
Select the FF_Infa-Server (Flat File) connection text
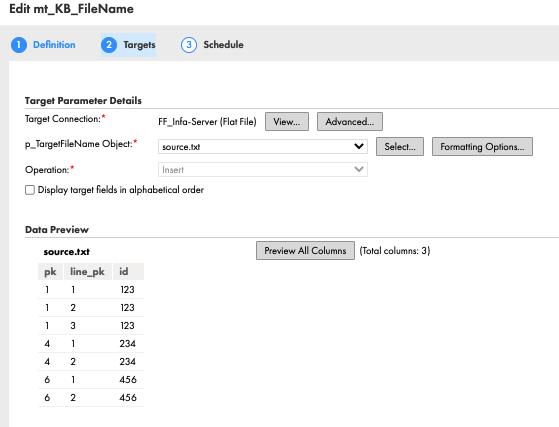[x=207, y=122]
